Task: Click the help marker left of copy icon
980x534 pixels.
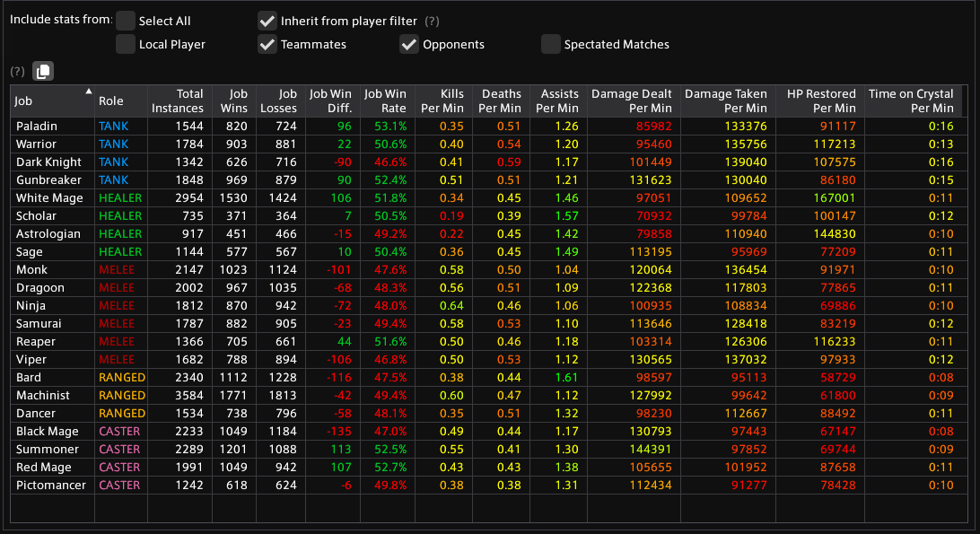Action: click(17, 72)
